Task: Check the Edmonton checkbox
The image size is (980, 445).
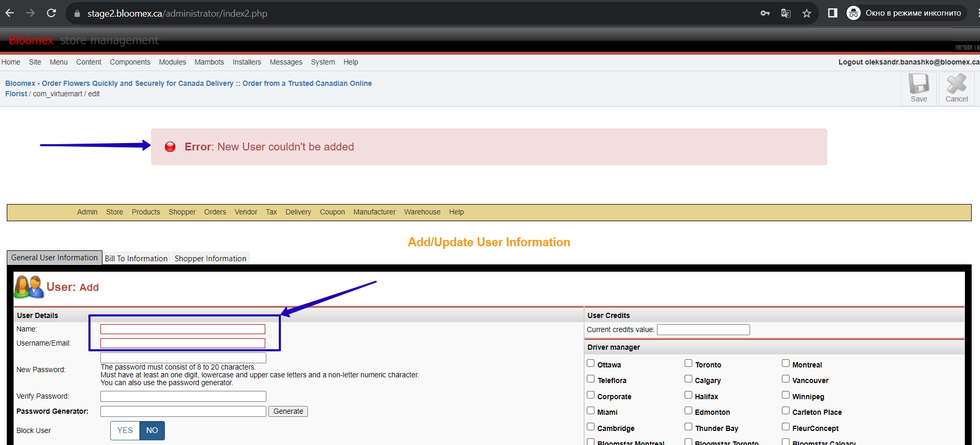Action: [x=688, y=411]
